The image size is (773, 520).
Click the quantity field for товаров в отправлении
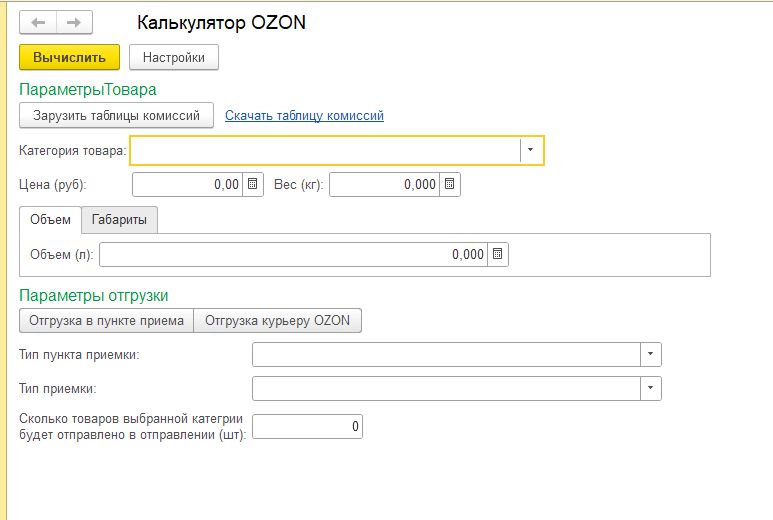308,426
